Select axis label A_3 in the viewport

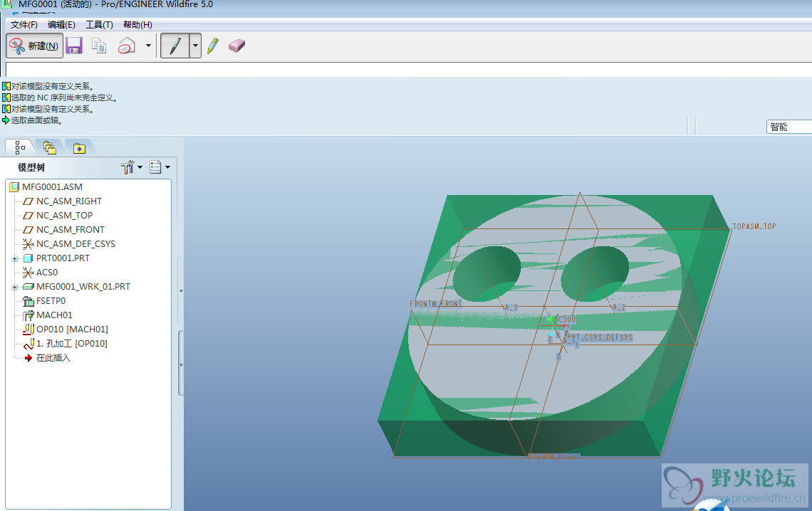click(x=511, y=307)
